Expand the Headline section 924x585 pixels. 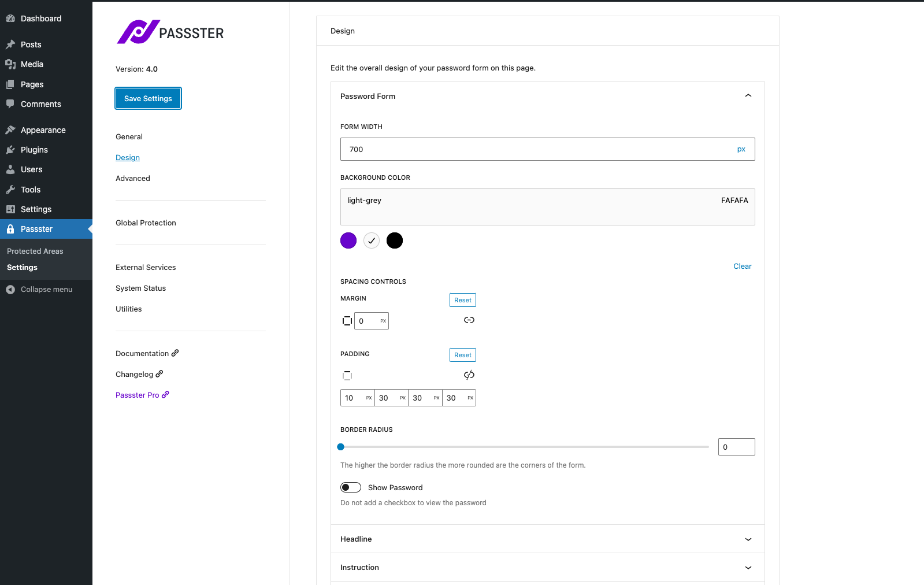point(748,539)
